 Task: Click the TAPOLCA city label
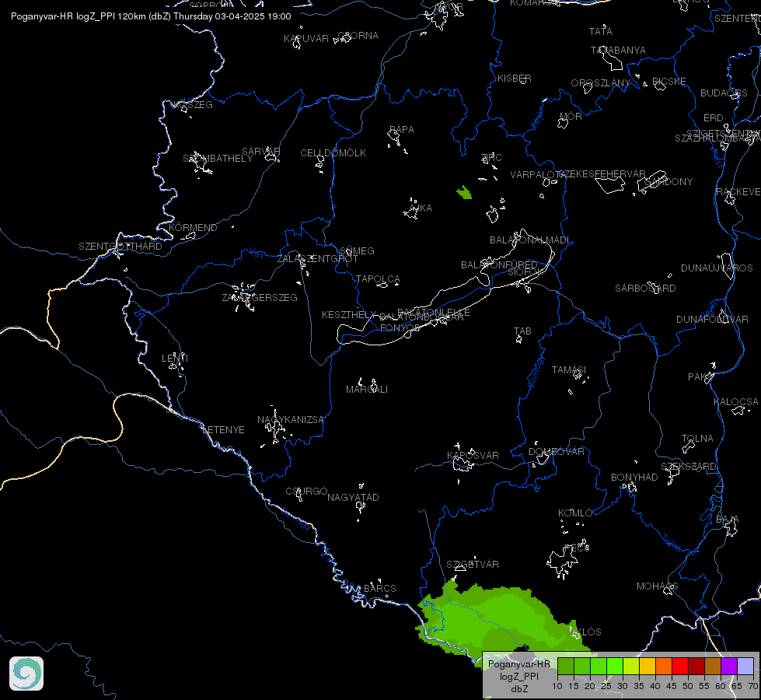378,279
